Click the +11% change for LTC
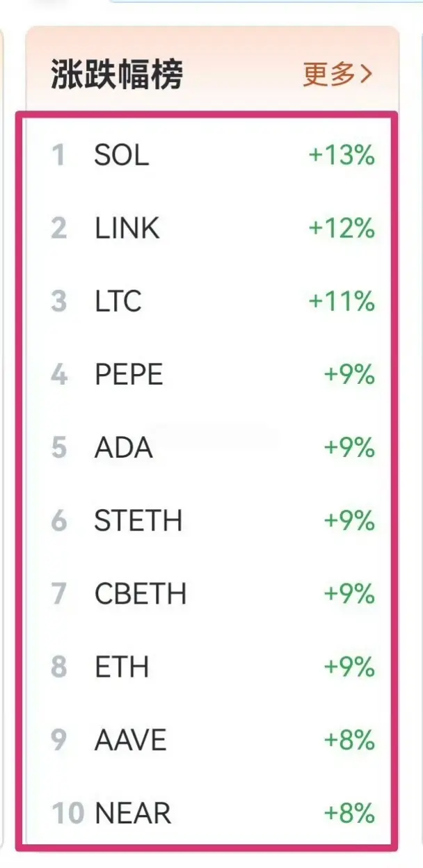 click(342, 301)
